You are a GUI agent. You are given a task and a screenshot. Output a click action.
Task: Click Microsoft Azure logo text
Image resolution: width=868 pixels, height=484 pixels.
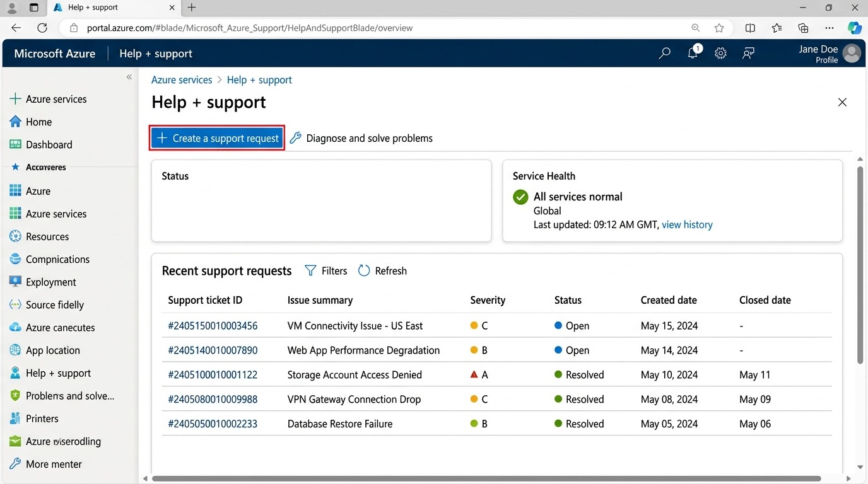pyautogui.click(x=55, y=54)
